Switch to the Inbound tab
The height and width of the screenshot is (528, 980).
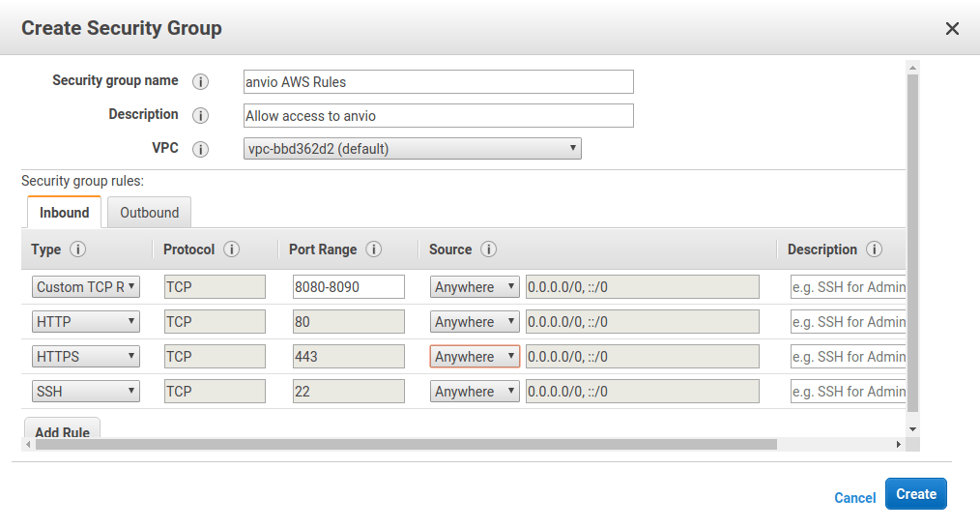coord(65,213)
